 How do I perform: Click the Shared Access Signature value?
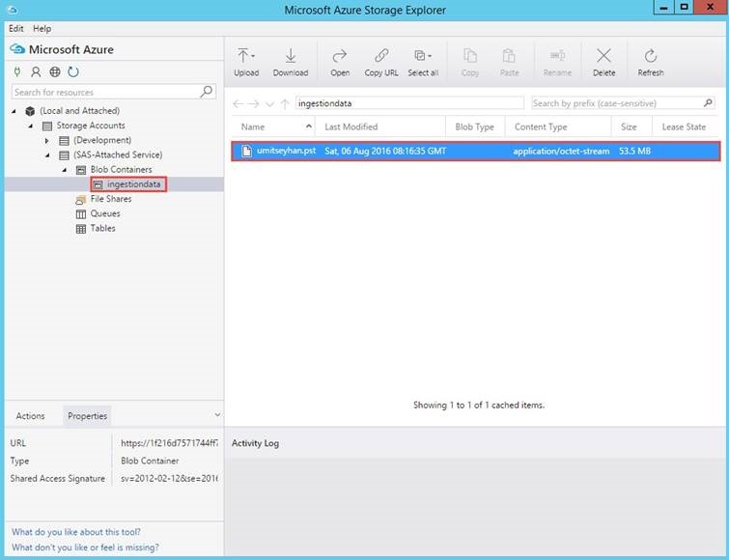point(169,478)
